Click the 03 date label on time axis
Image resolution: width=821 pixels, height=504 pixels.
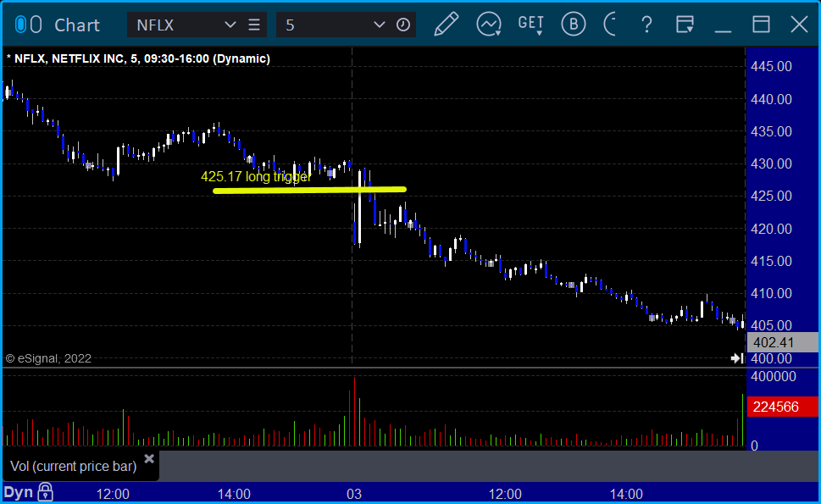tap(354, 494)
